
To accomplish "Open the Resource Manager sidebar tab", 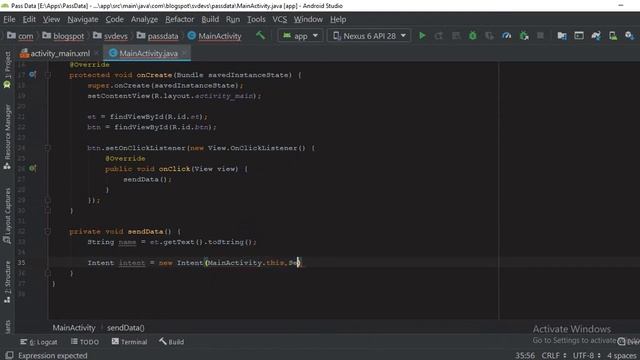I will click(x=7, y=137).
